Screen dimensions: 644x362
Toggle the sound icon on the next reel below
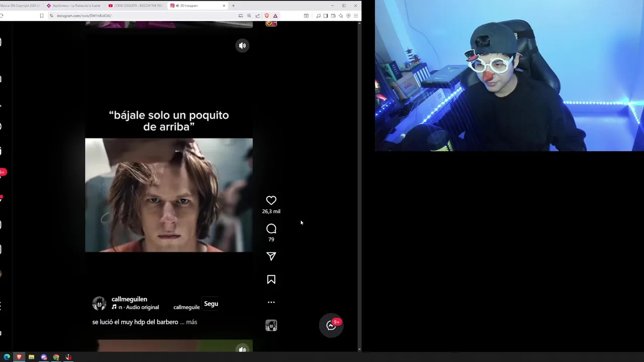point(243,349)
